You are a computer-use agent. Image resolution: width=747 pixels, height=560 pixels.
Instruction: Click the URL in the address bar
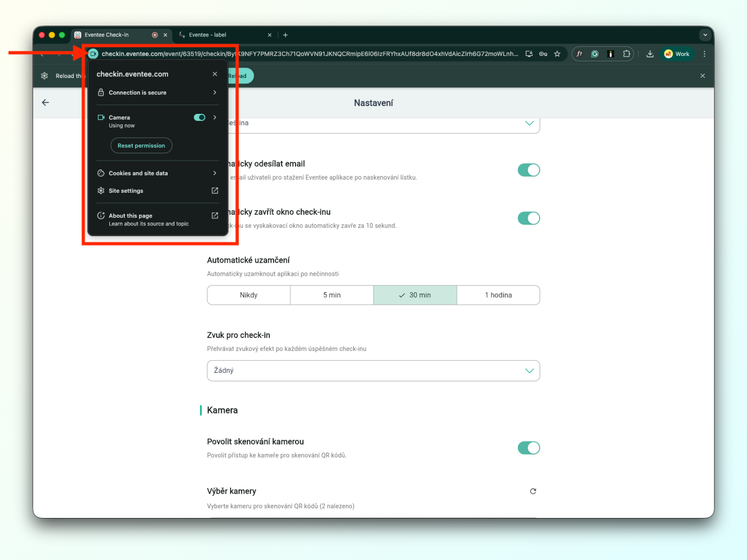pos(310,54)
